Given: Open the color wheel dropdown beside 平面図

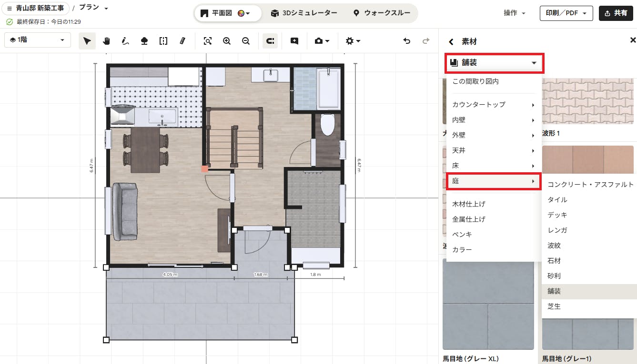Looking at the screenshot, I should coord(244,13).
